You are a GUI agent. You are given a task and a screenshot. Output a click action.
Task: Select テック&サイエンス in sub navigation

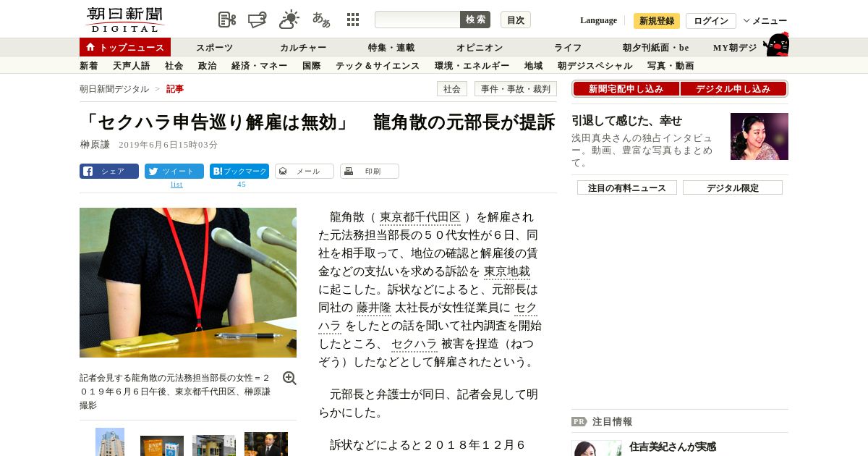(378, 66)
